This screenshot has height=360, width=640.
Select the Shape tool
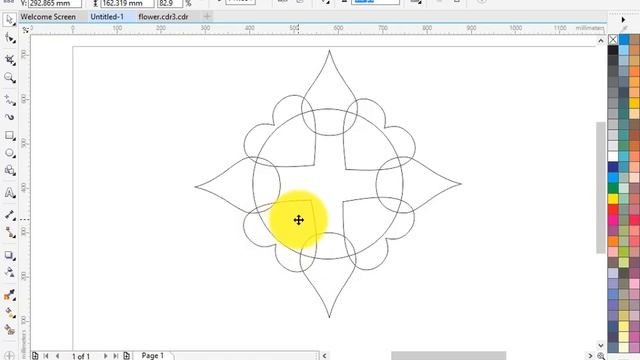[x=9, y=38]
